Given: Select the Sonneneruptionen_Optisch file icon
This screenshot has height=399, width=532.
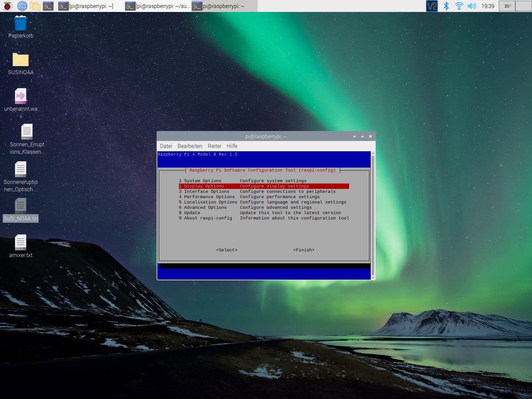Looking at the screenshot, I should tap(21, 177).
